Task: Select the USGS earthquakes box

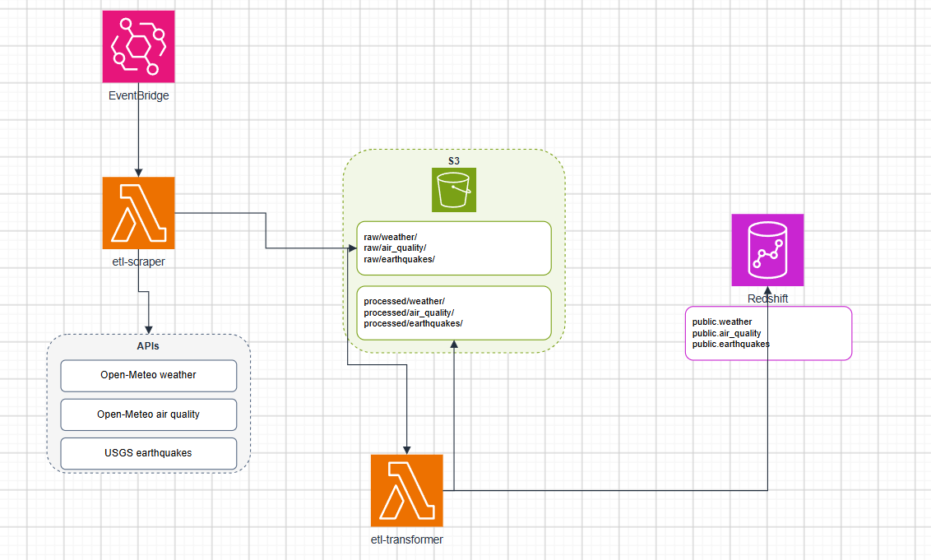Action: click(148, 453)
